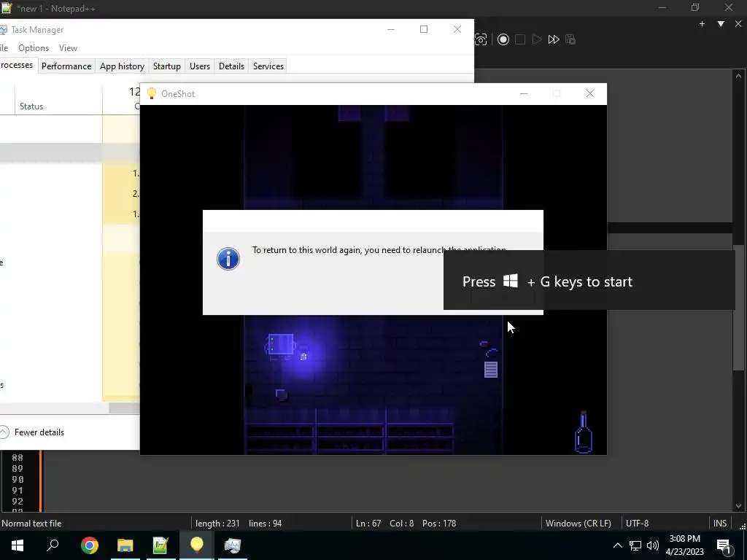
Task: Click the Monitoring eye icon in Notepad++ toolbar
Action: tap(481, 39)
